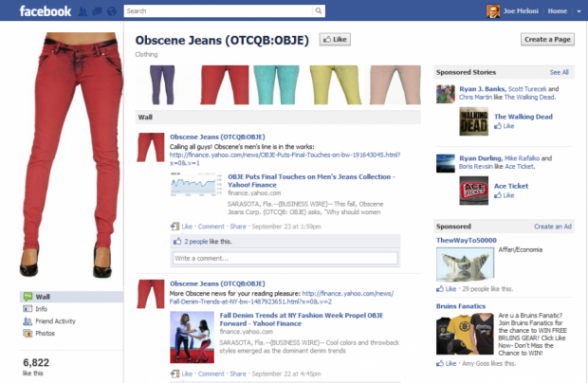The height and width of the screenshot is (383, 588).
Task: Click the thumbs-up icon beside 2 people
Action: 177,242
